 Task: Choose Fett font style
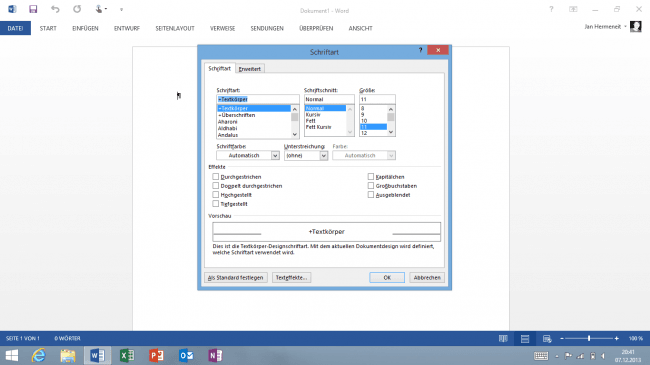coord(325,121)
